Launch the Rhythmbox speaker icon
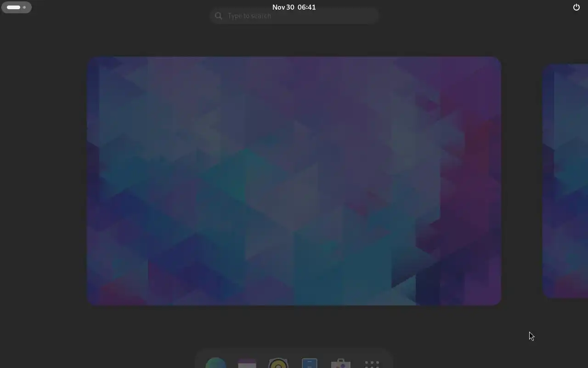 click(278, 362)
